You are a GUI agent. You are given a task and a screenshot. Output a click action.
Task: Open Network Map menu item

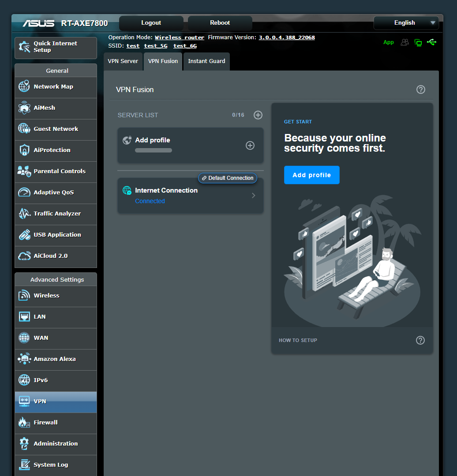56,87
